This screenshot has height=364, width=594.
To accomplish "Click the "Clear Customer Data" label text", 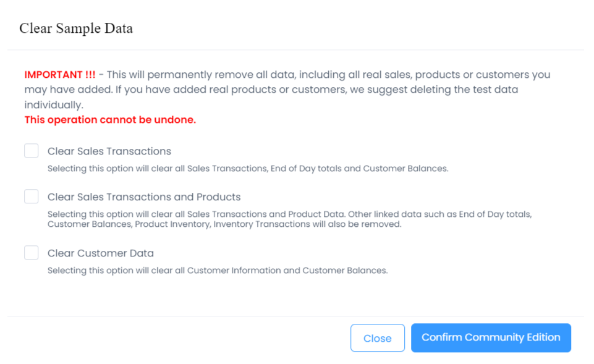I will (x=101, y=253).
